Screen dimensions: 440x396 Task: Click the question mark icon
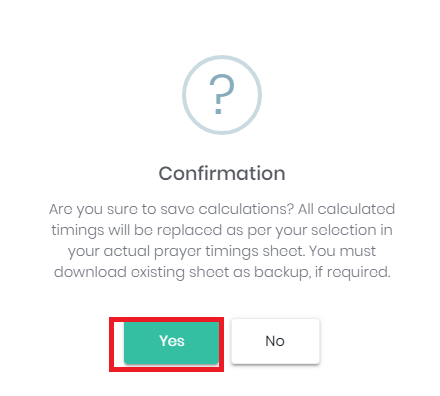coord(222,95)
